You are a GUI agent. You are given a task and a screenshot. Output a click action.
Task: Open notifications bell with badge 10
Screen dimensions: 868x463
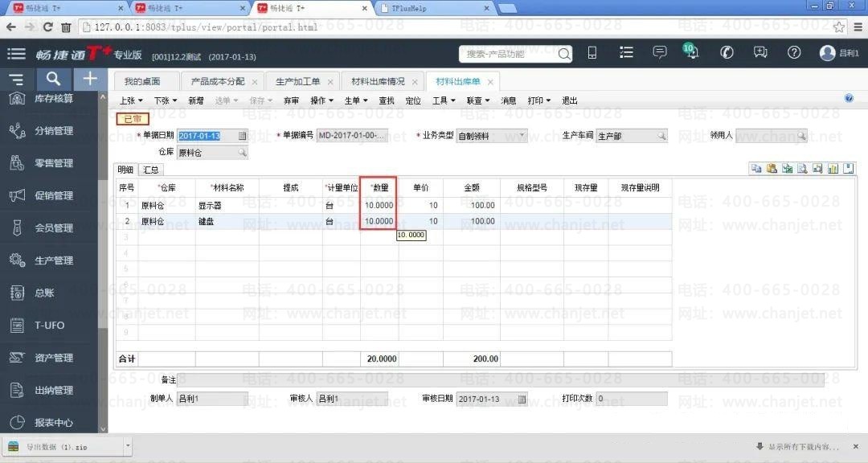point(691,51)
